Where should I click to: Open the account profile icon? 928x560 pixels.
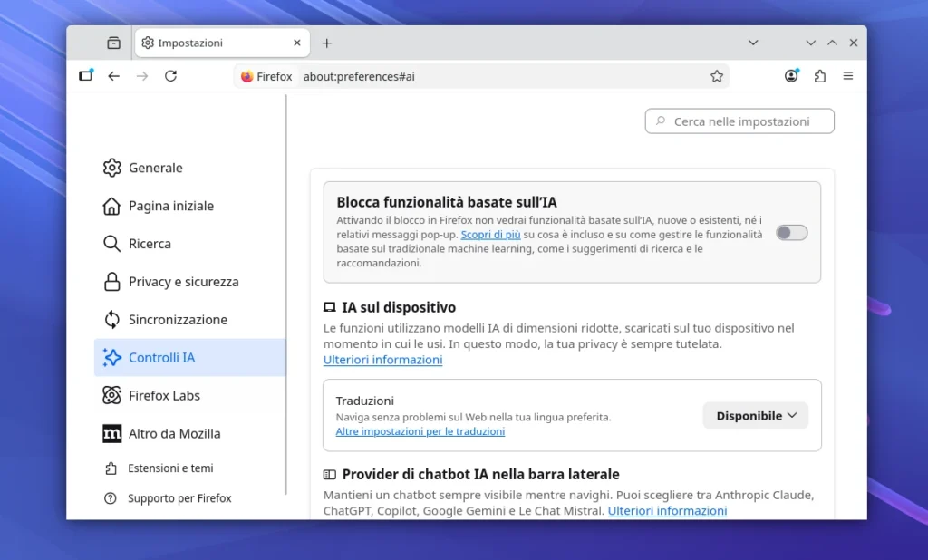[x=790, y=76]
